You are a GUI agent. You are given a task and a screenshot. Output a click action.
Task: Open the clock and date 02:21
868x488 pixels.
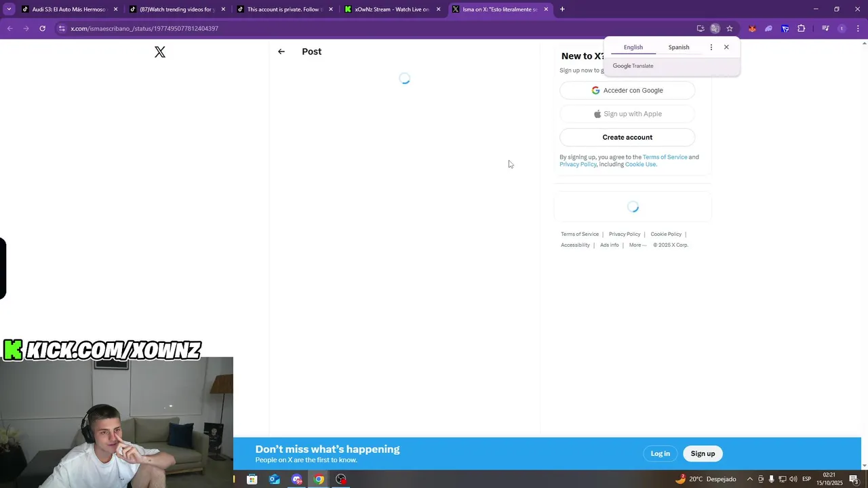click(x=829, y=479)
